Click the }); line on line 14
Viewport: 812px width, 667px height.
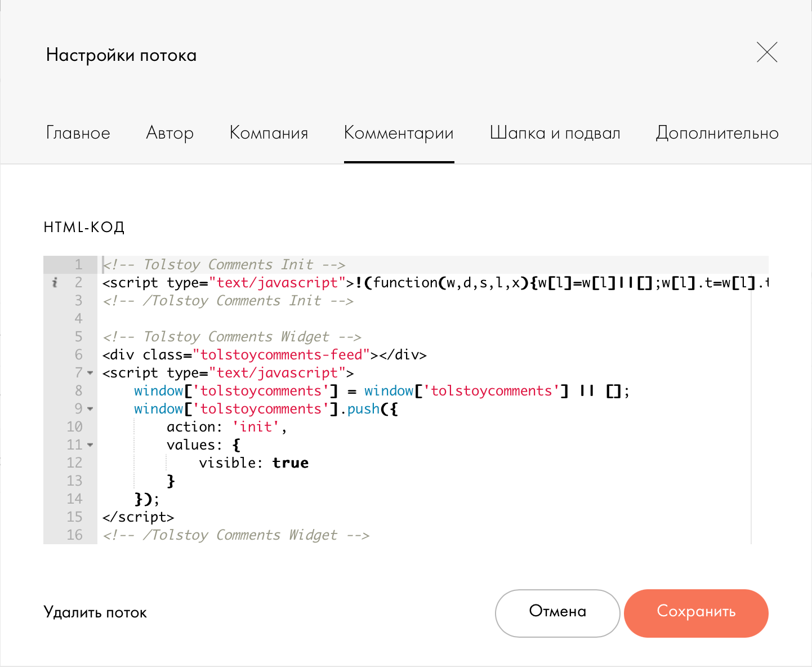click(x=147, y=499)
